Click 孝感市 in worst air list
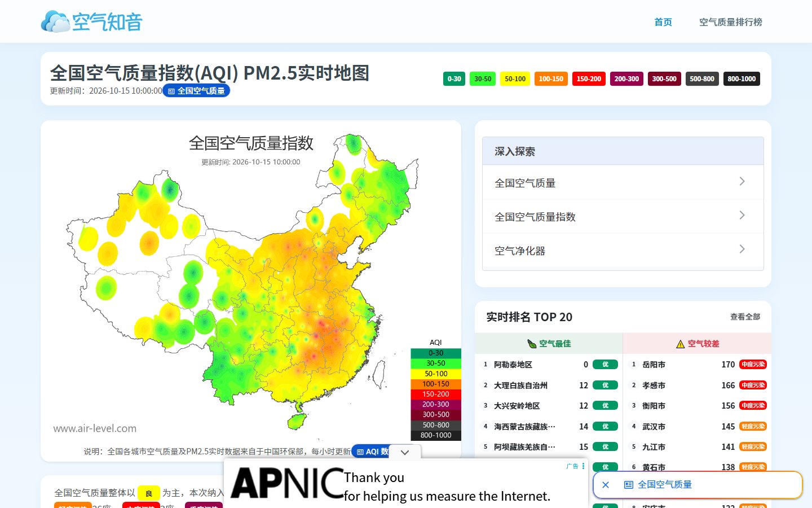Image resolution: width=812 pixels, height=508 pixels. click(x=654, y=386)
